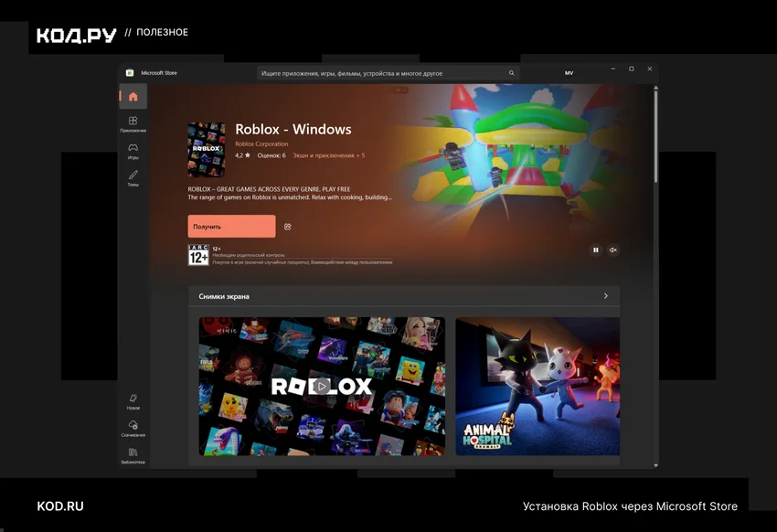Open the Приложения section in the sidebar
Image resolution: width=777 pixels, height=532 pixels.
tap(133, 123)
